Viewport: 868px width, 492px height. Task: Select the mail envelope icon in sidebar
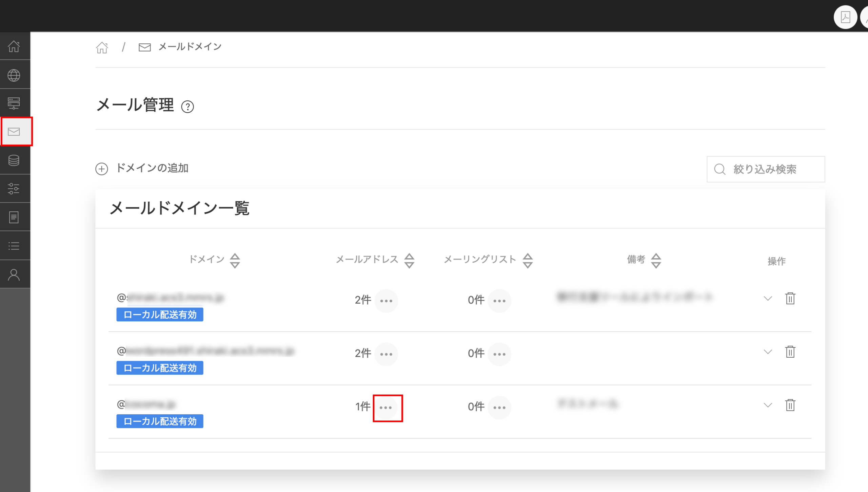point(14,132)
